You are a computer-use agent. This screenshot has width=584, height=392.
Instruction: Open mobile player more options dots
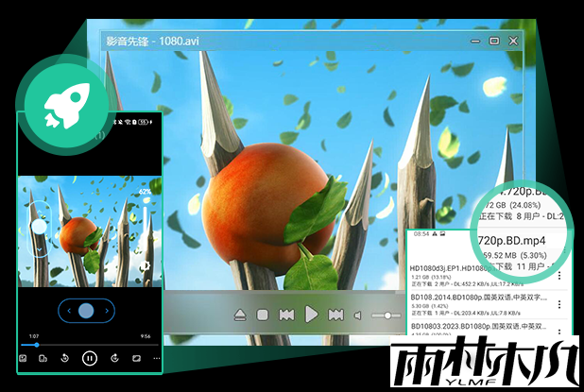[157, 358]
